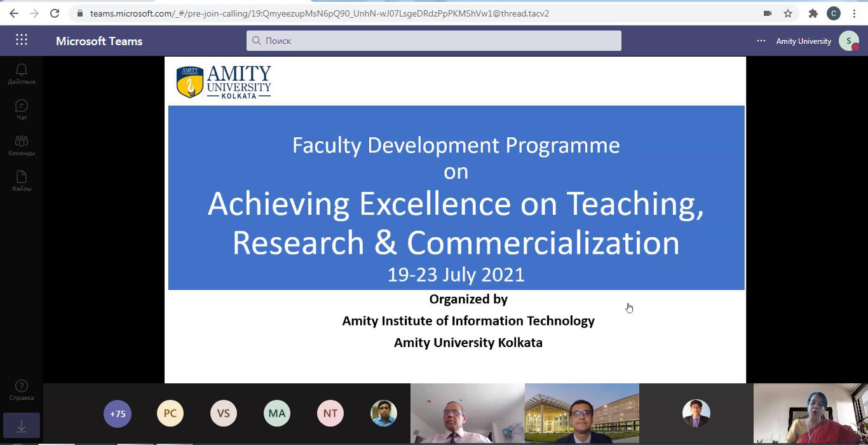The height and width of the screenshot is (445, 868).
Task: Open Activity (Действия) in the Teams sidebar
Action: click(x=22, y=74)
